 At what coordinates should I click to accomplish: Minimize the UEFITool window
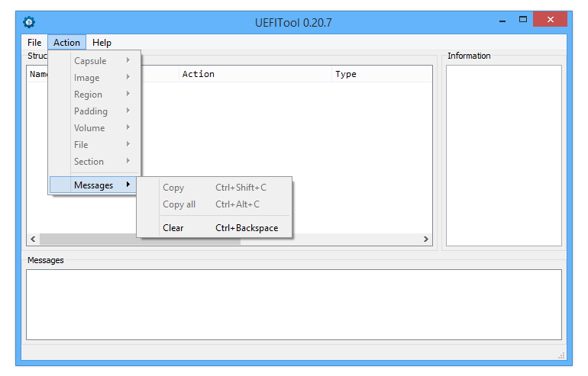coord(502,21)
